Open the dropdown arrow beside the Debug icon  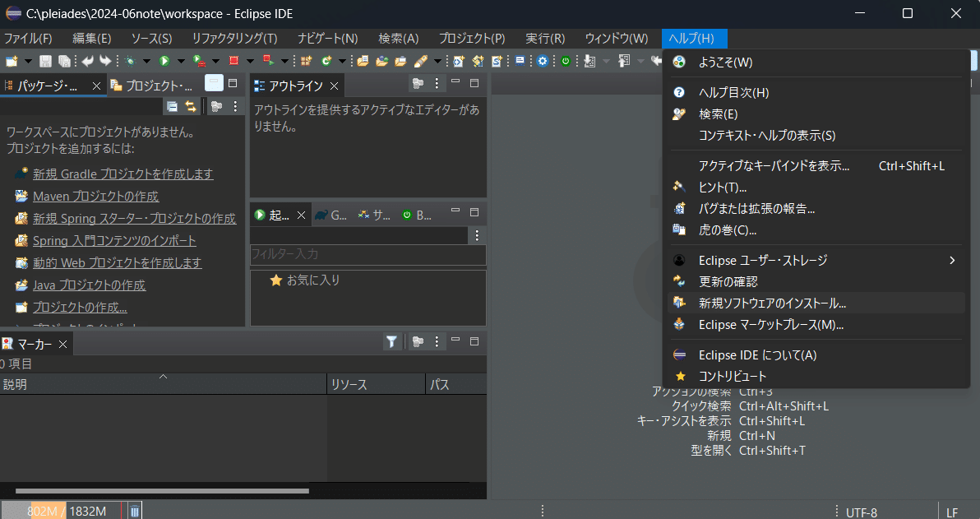pyautogui.click(x=147, y=62)
